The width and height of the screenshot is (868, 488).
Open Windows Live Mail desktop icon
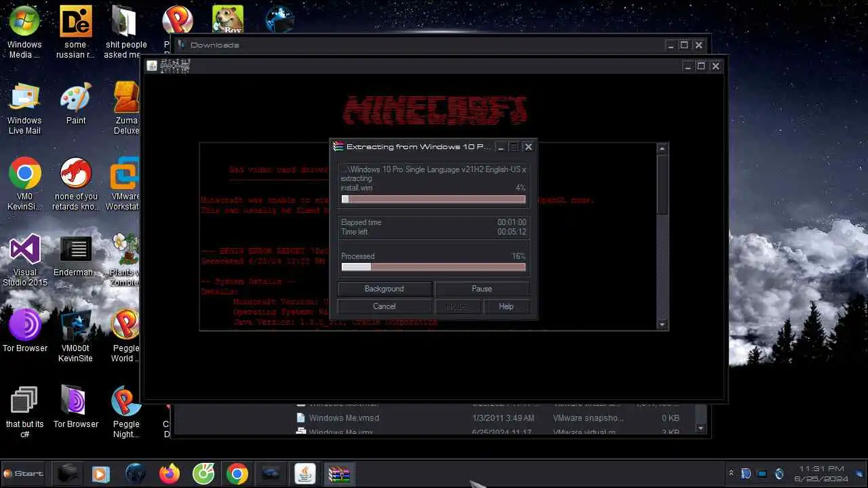point(24,108)
